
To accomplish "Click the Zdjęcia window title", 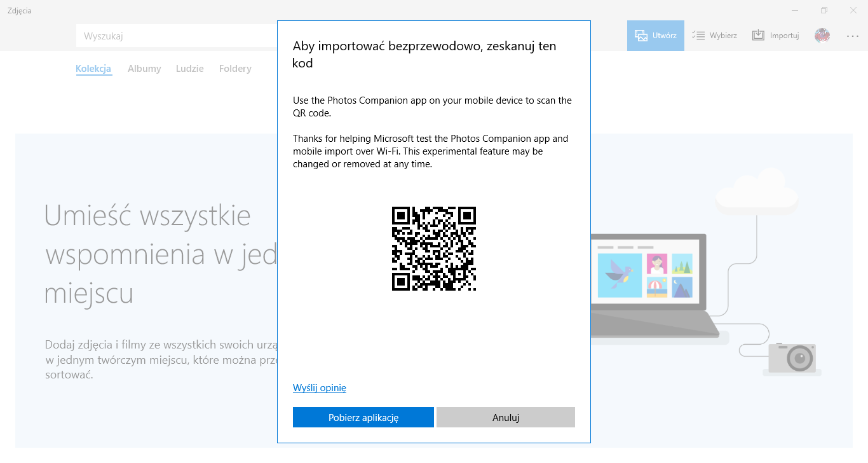I will pos(20,10).
